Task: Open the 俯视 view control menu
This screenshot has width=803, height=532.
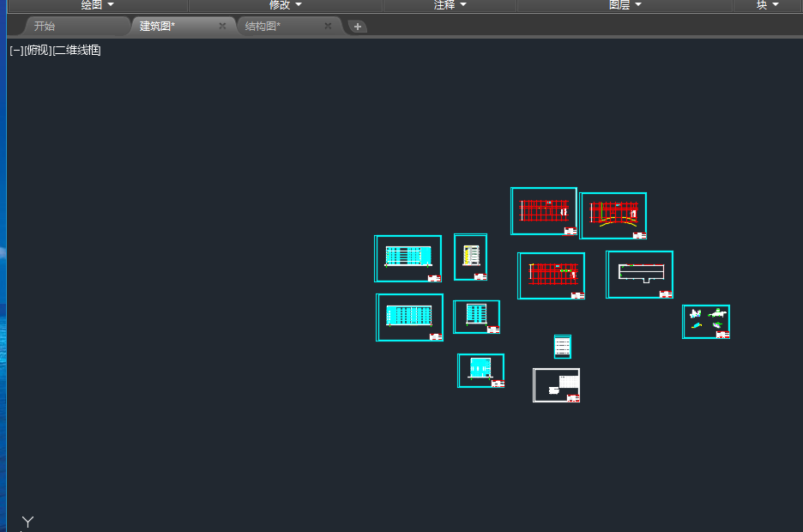Action: coord(39,50)
